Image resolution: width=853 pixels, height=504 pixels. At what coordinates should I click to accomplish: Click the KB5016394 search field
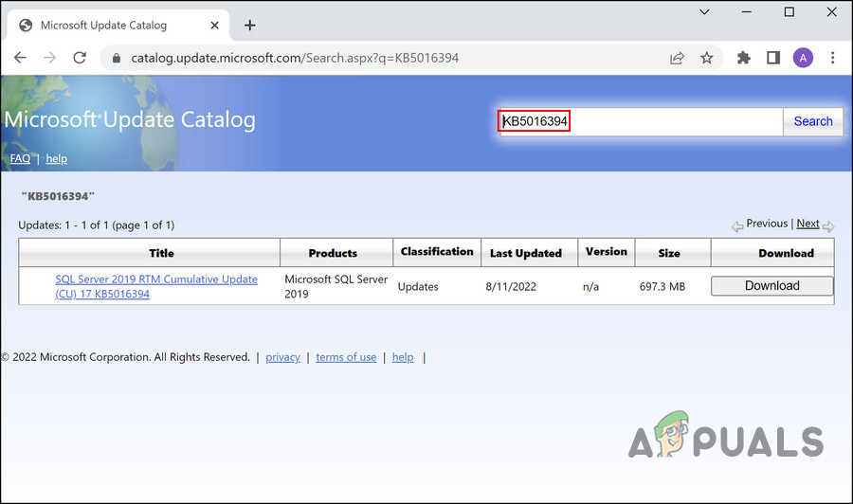[641, 121]
